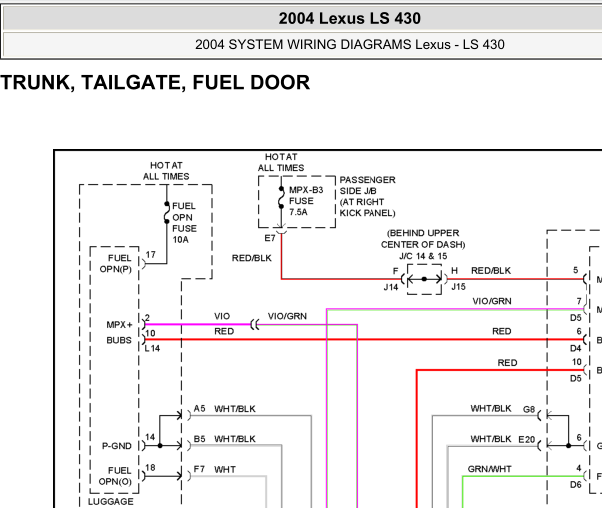Click 'PASSENGER SIDE J/B (AT RIGHT KICK PANEL)' text
Screen dimensions: 602x508
tap(367, 196)
